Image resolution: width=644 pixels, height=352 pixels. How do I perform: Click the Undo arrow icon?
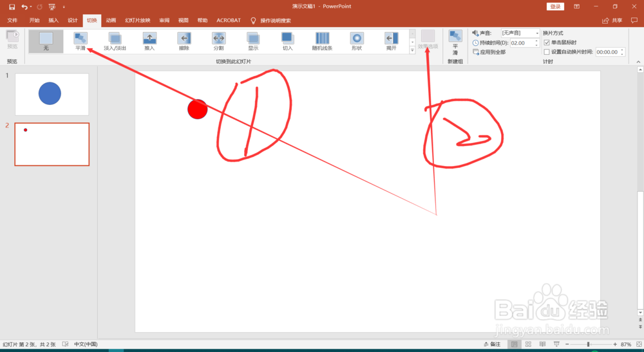click(x=24, y=7)
